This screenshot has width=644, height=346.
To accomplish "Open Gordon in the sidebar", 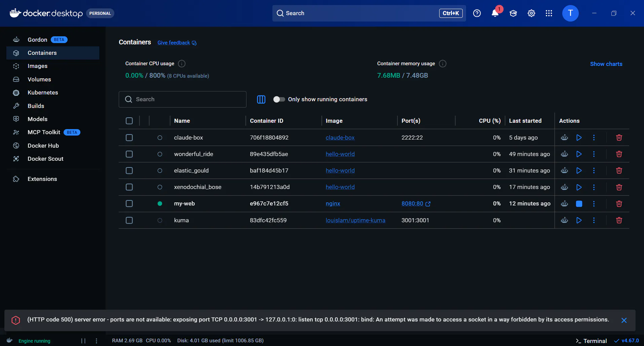I will (53, 40).
